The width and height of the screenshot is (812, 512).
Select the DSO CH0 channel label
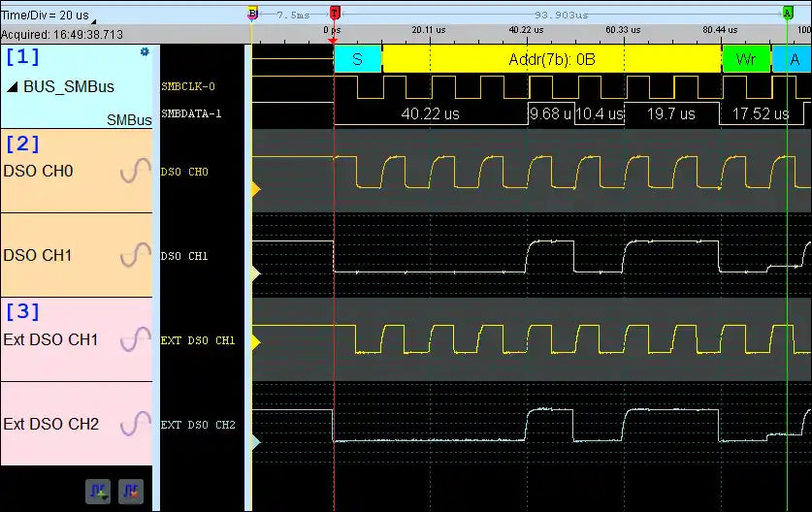38,171
